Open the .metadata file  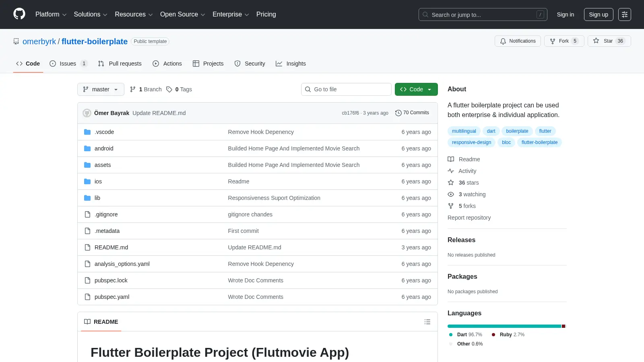click(x=107, y=231)
